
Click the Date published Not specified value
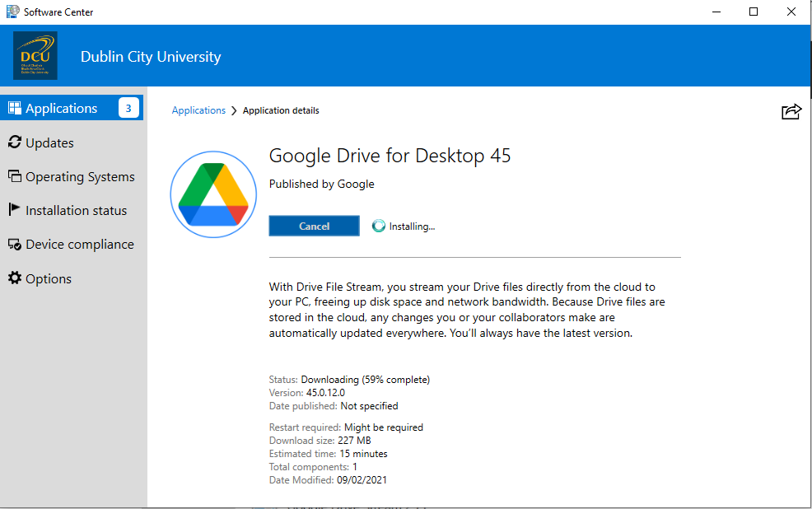pos(369,406)
